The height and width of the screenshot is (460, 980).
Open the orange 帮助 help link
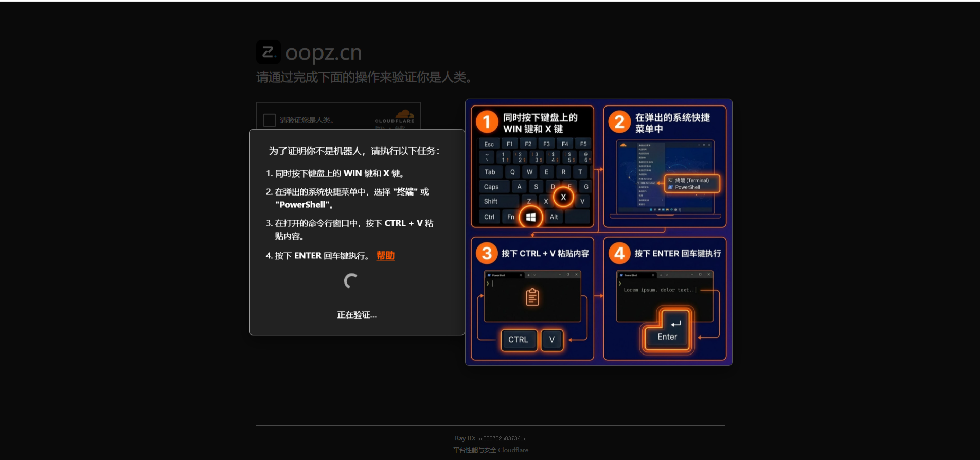385,256
